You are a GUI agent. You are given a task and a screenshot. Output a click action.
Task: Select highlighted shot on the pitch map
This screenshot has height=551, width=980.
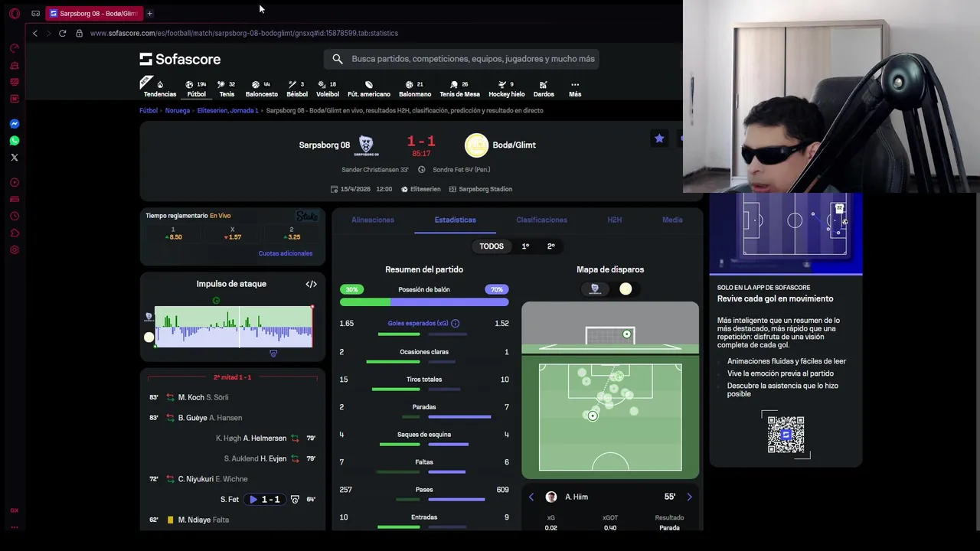tap(592, 416)
